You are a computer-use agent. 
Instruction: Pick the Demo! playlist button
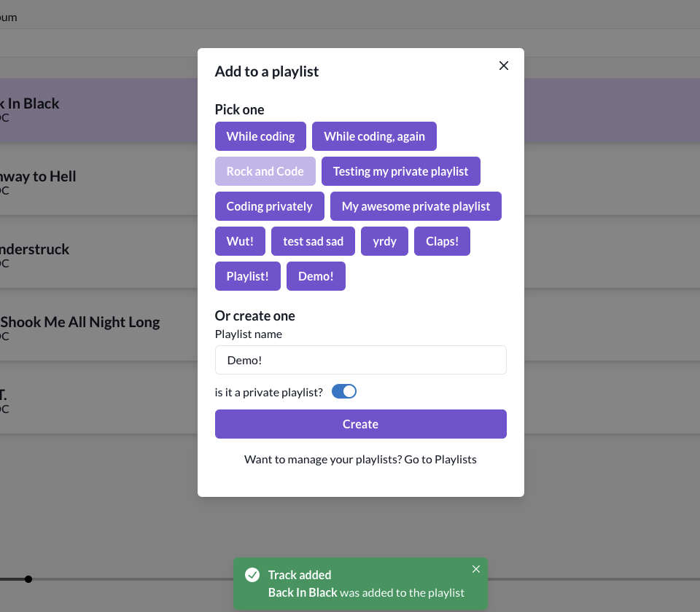click(316, 276)
